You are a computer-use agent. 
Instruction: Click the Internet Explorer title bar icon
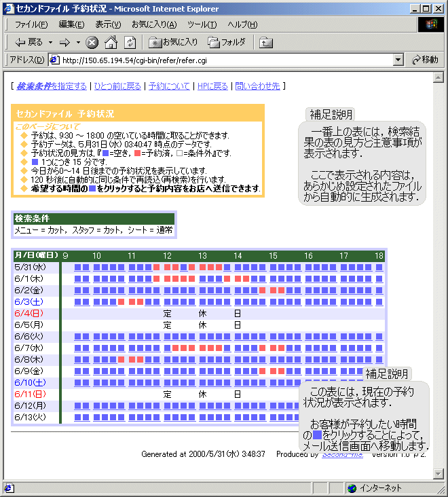[x=9, y=9]
